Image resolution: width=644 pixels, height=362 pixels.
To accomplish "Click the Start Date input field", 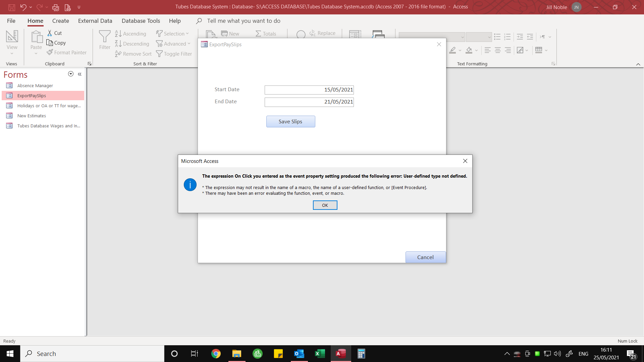I will [x=309, y=89].
